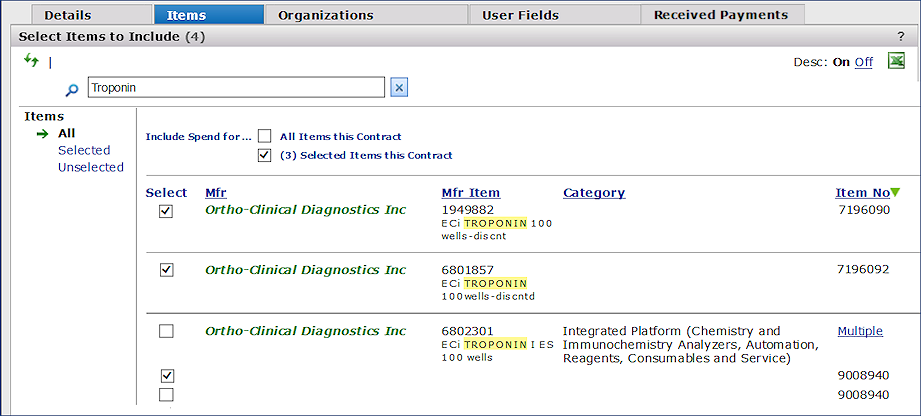Check All Items this Contract checkbox
The image size is (921, 416).
click(x=264, y=136)
